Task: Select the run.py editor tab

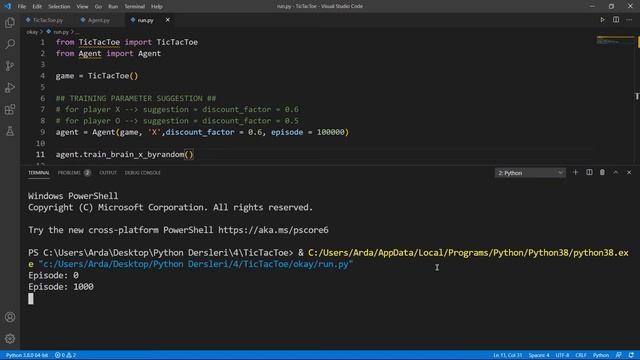Action: pos(145,20)
